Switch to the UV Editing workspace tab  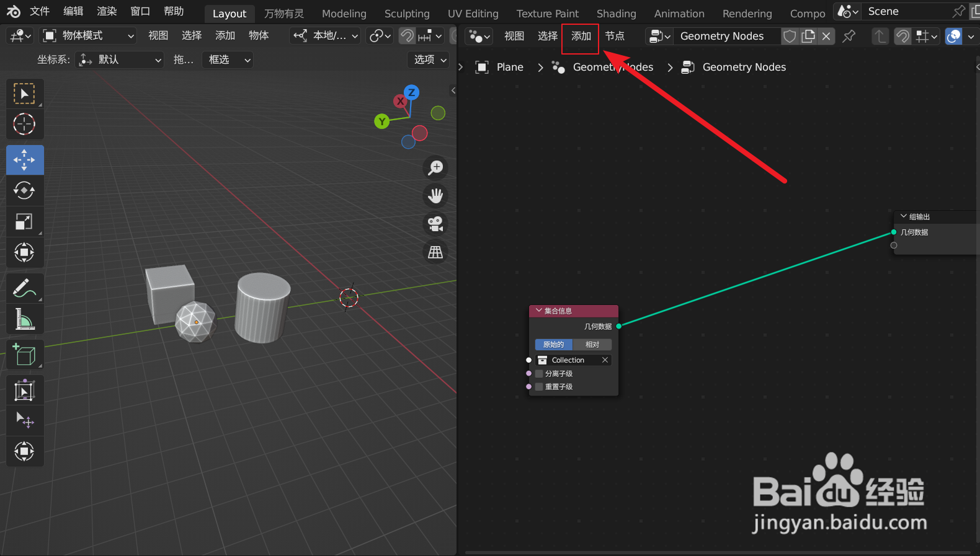tap(473, 14)
